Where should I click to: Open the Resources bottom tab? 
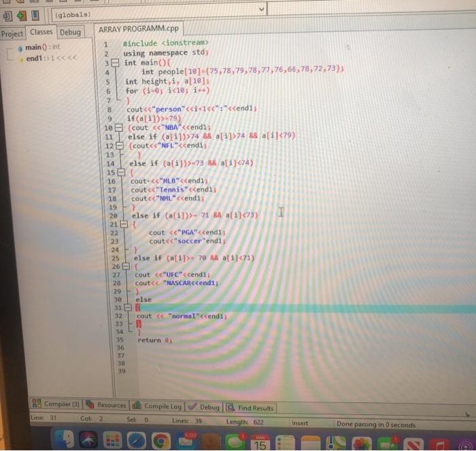pyautogui.click(x=106, y=405)
